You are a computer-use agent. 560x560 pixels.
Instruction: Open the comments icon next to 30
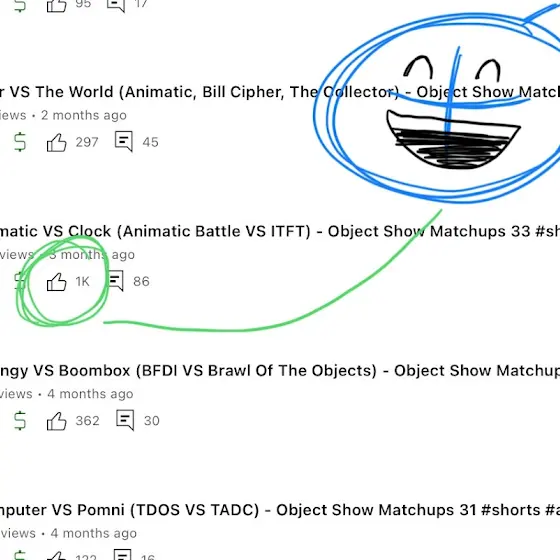coord(125,420)
